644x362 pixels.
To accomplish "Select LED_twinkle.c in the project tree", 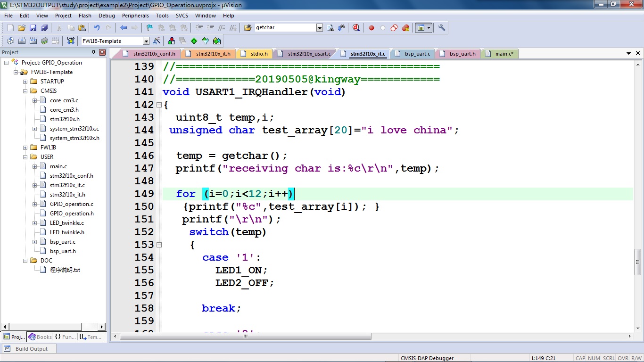I will [66, 223].
